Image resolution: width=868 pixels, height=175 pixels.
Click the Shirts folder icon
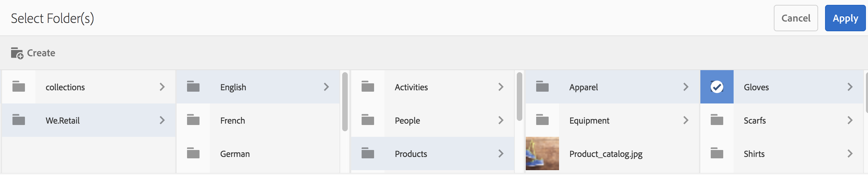click(x=717, y=153)
